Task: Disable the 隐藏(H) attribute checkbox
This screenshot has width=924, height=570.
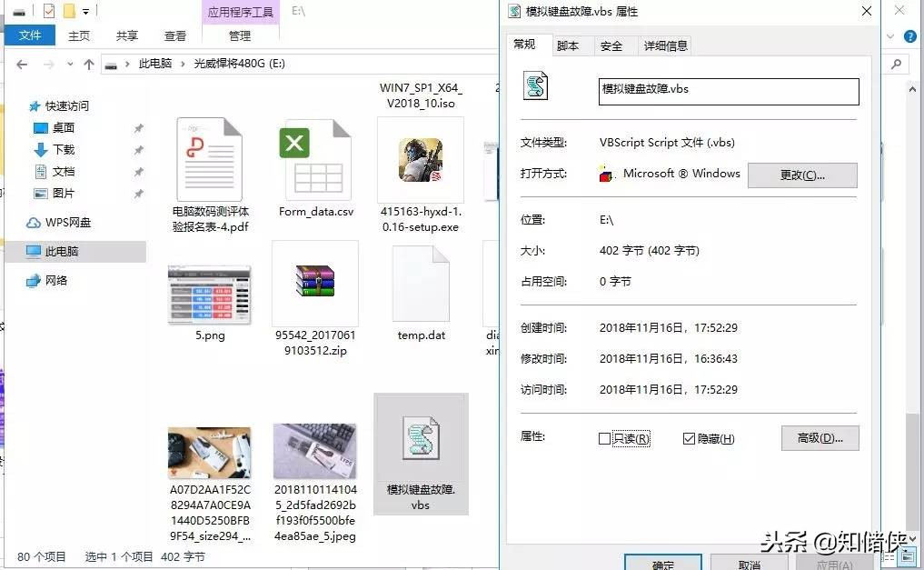Action: [688, 437]
